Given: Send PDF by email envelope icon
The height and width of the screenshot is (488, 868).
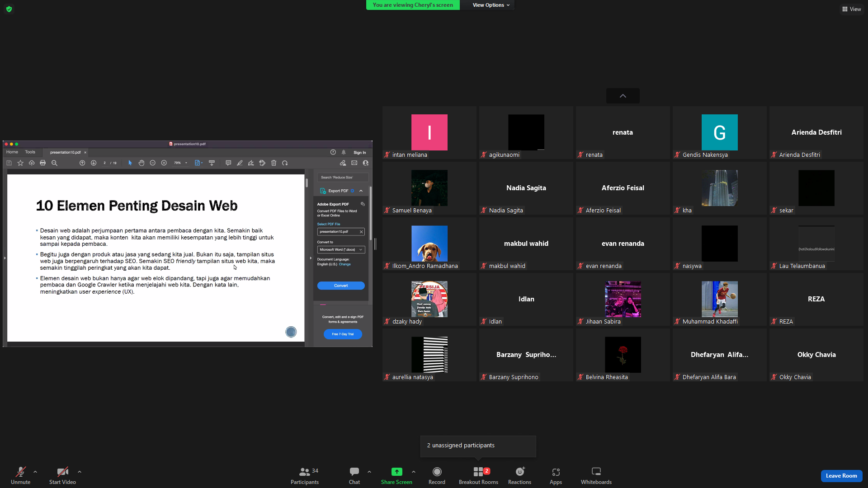Looking at the screenshot, I should [354, 163].
